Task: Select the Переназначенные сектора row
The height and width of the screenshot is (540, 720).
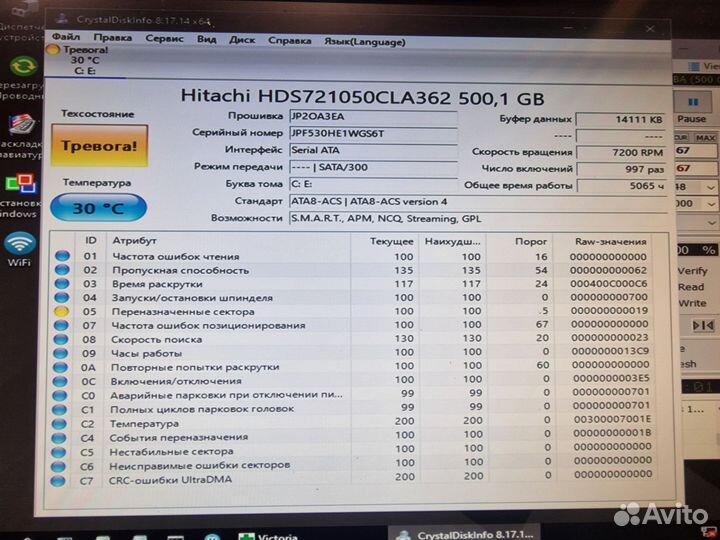Action: click(x=353, y=311)
